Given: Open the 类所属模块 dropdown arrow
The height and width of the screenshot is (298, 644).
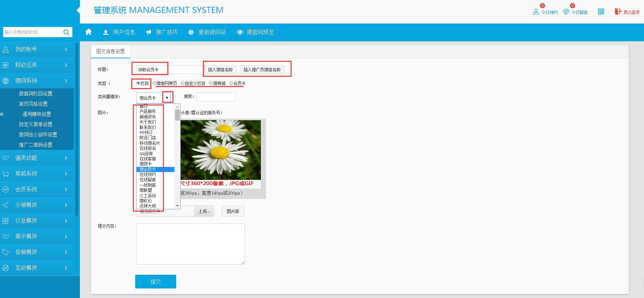Looking at the screenshot, I should coord(167,98).
